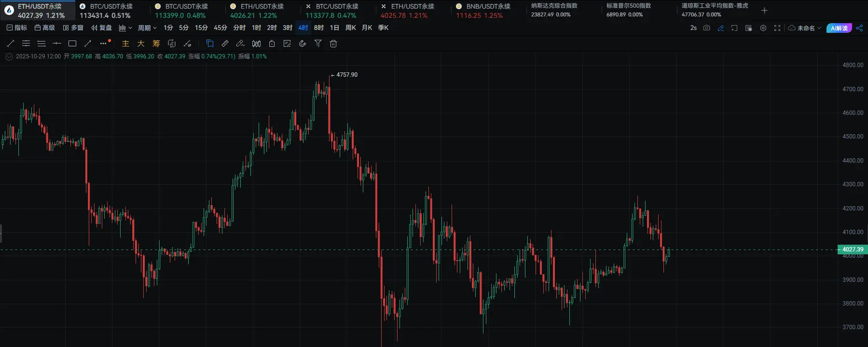Click the blue pencil drawing-mode icon
This screenshot has width=868, height=347.
pyautogui.click(x=720, y=28)
